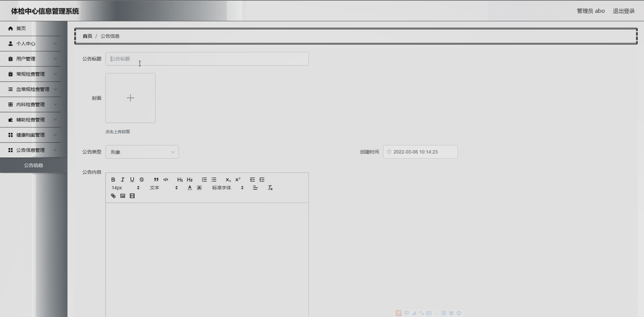This screenshot has width=644, height=317.
Task: Toggle bold formatting in editor
Action: coord(113,180)
